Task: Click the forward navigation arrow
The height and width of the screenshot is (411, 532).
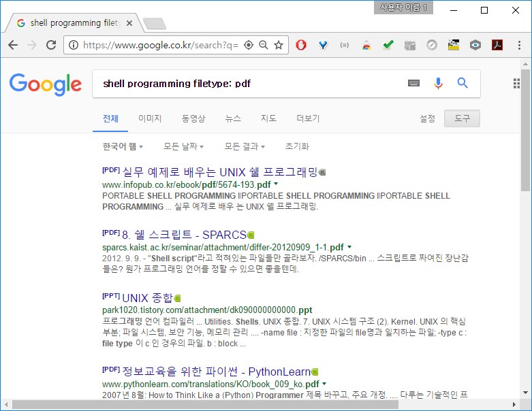Action: point(32,45)
